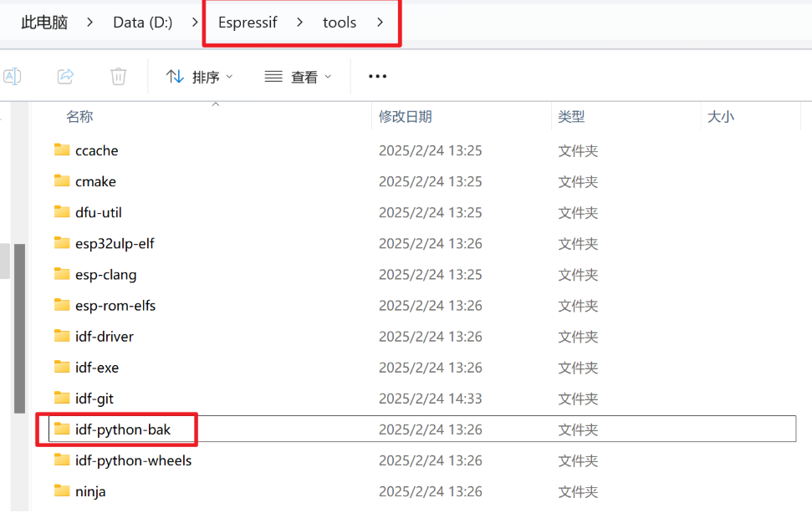Select the ninja folder icon

click(62, 490)
